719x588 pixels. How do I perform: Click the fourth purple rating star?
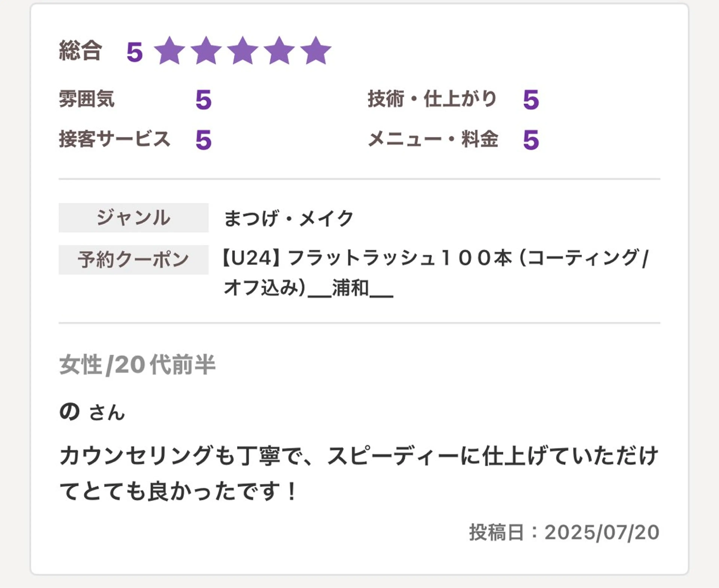(x=279, y=51)
